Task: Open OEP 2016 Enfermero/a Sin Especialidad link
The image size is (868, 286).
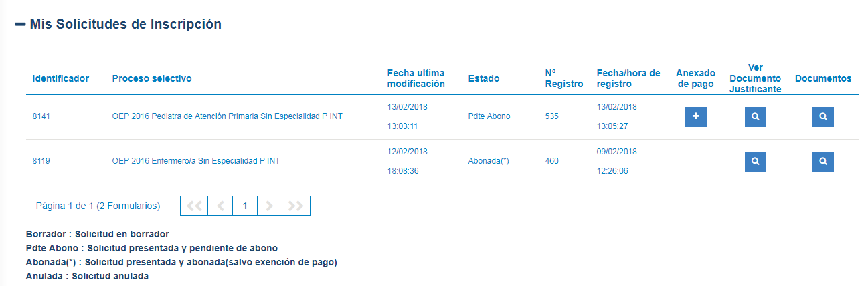Action: pyautogui.click(x=197, y=161)
